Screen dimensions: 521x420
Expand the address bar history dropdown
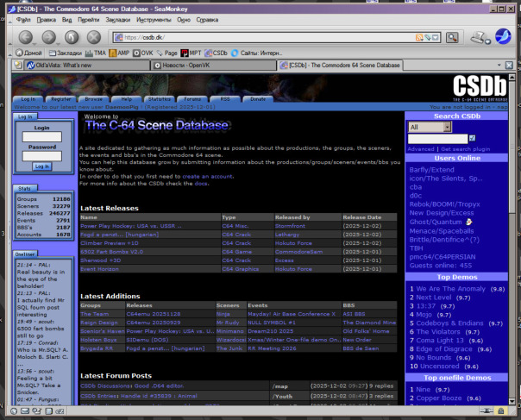(436, 38)
